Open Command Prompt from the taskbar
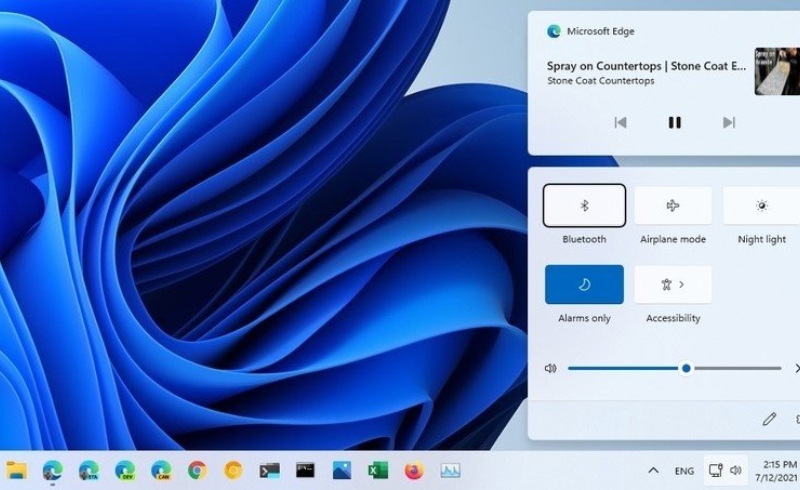Viewport: 800px width, 490px height. click(305, 470)
